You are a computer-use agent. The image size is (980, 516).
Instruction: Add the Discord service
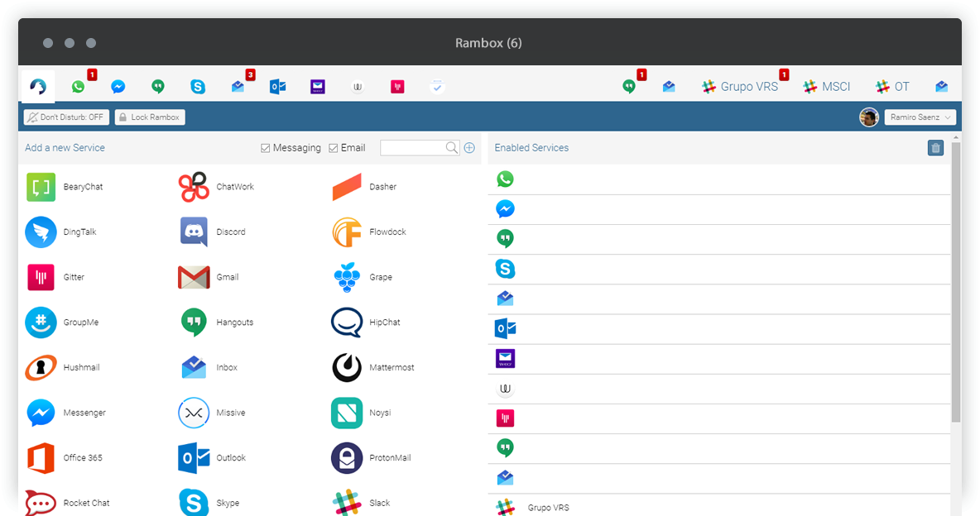pos(213,232)
